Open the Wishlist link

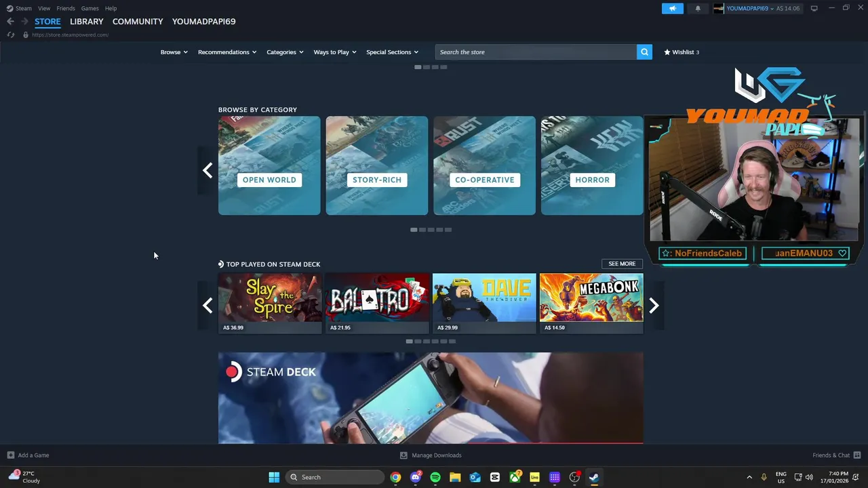[x=682, y=52]
